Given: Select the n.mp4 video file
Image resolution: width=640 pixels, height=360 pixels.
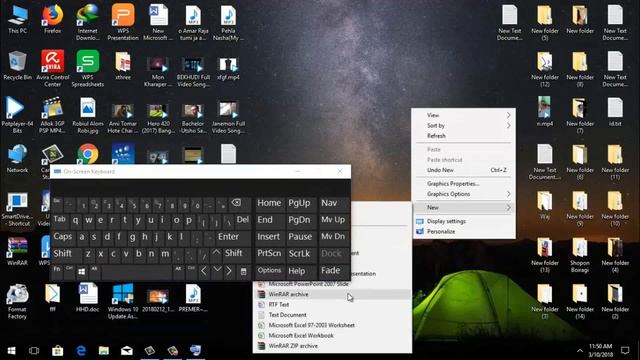Looking at the screenshot, I should (544, 112).
